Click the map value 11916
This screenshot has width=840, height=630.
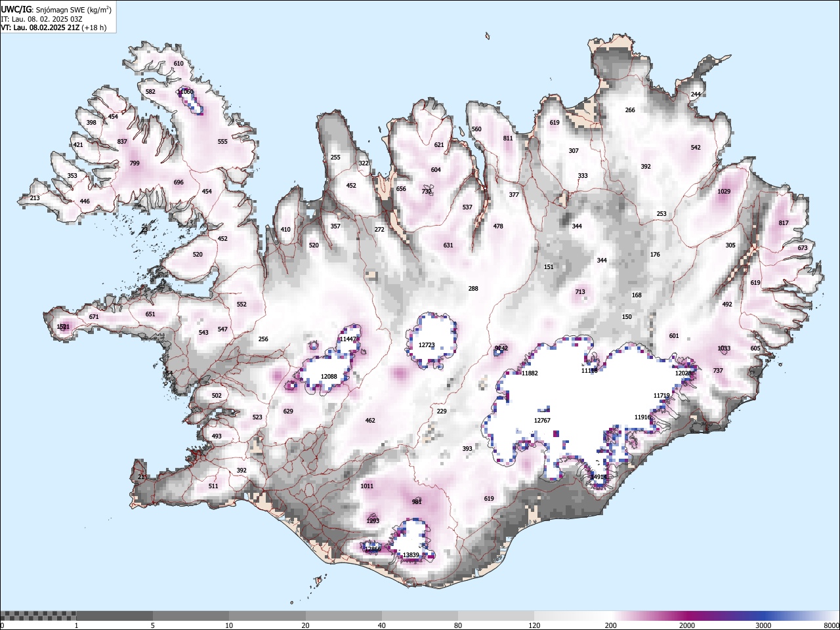642,417
